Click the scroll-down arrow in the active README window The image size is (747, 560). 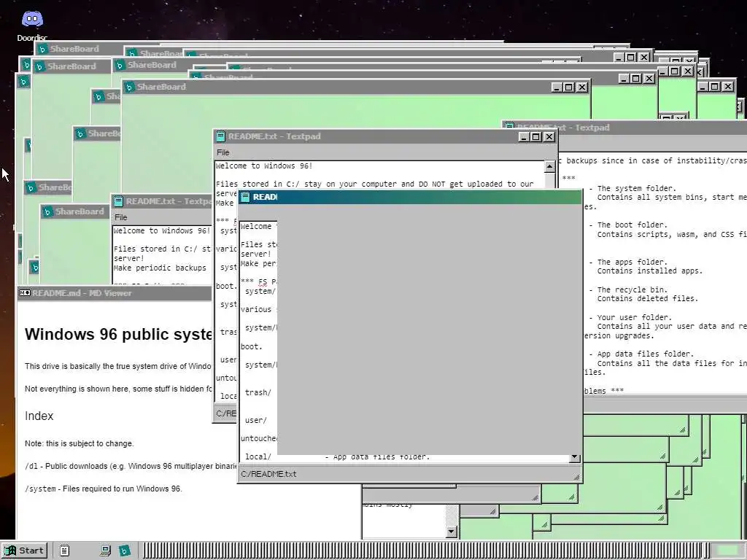tap(575, 457)
